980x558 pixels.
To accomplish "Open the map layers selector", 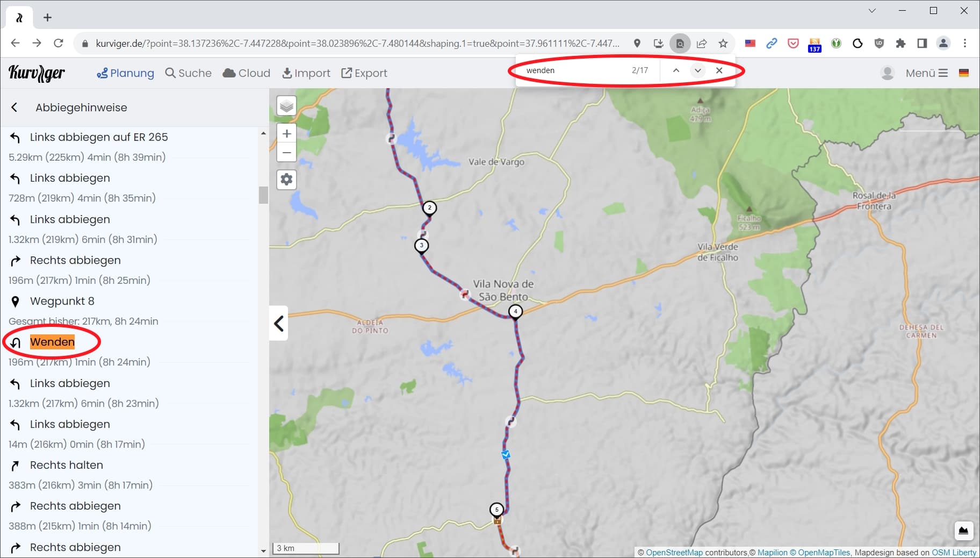I will [287, 105].
